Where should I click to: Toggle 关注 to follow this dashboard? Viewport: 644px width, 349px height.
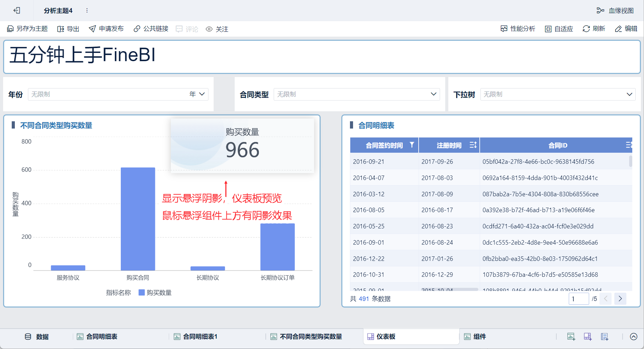click(x=217, y=29)
